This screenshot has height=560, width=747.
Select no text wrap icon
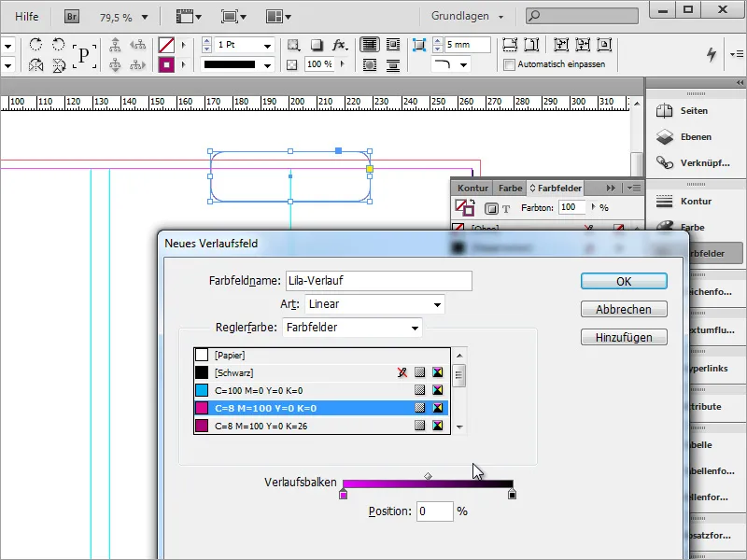click(x=370, y=45)
